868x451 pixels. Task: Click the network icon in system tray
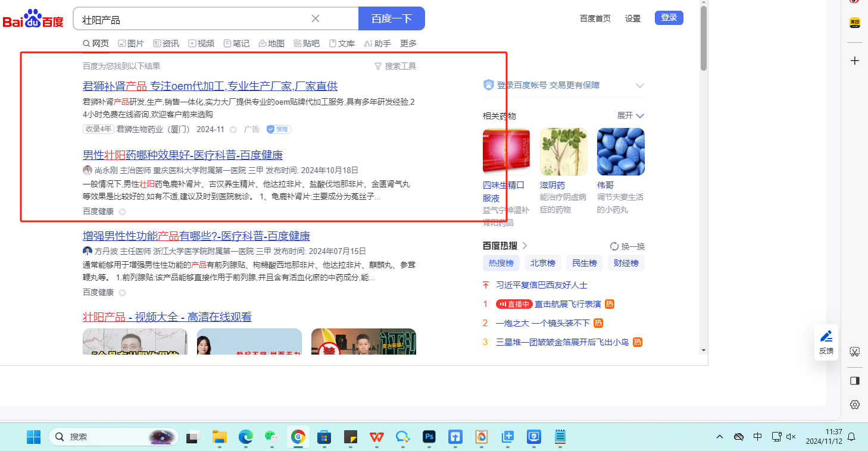[776, 437]
